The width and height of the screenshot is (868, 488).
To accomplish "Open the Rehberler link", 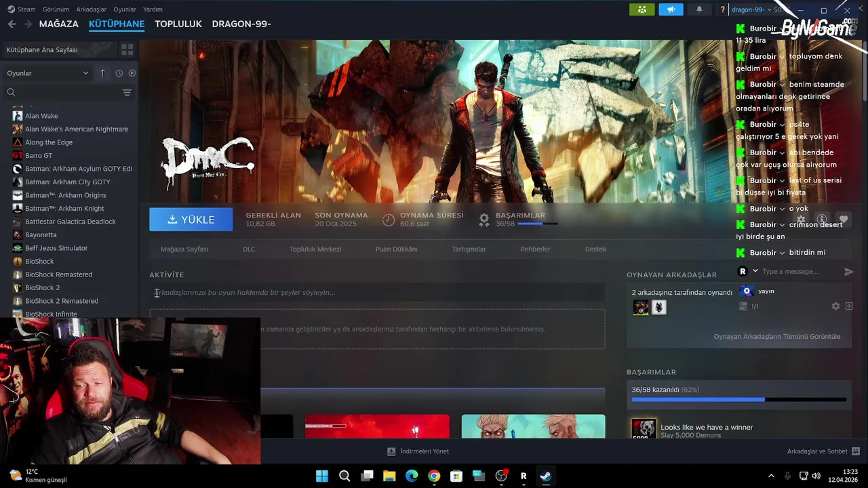I will 535,249.
